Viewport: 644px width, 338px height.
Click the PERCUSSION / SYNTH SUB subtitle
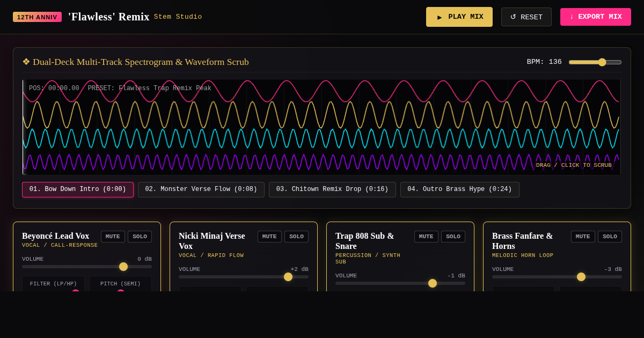coord(368,259)
